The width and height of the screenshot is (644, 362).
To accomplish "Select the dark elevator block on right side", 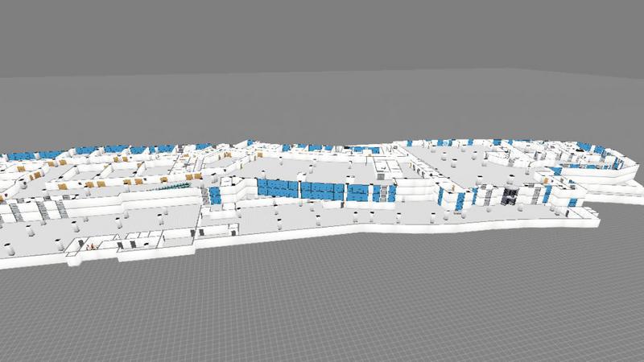I will click(x=509, y=196).
